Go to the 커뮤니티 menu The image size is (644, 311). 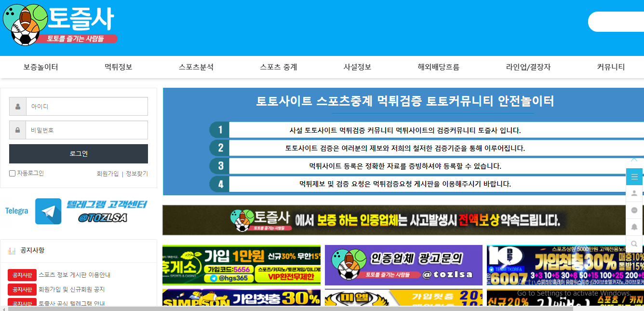(610, 67)
